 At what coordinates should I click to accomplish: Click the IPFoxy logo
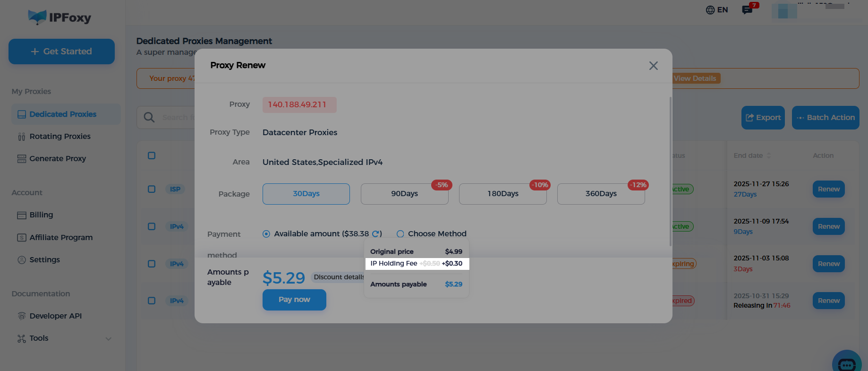pyautogui.click(x=60, y=17)
